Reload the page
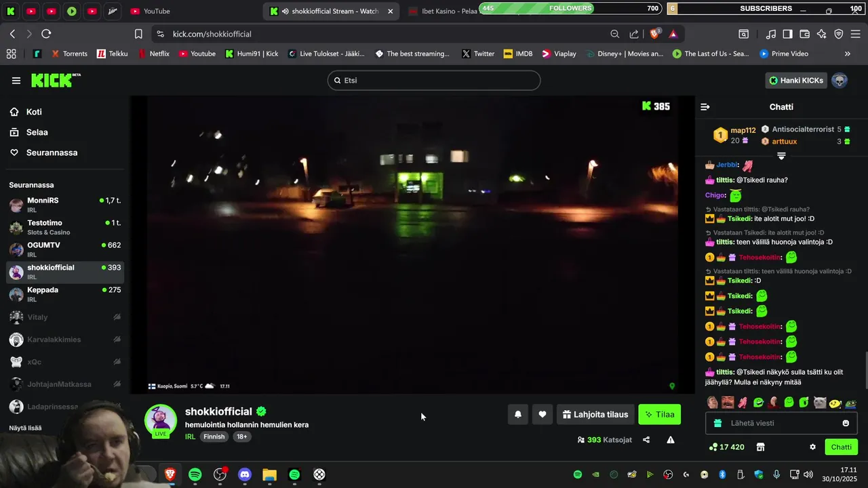The width and height of the screenshot is (868, 488). point(46,34)
